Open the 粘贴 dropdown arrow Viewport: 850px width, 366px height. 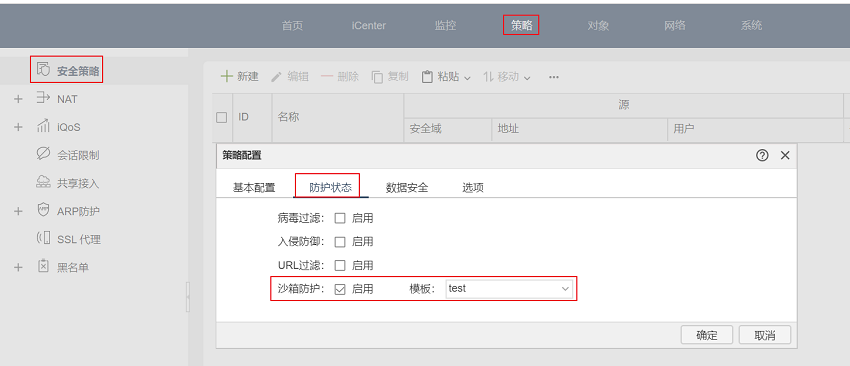(x=468, y=78)
